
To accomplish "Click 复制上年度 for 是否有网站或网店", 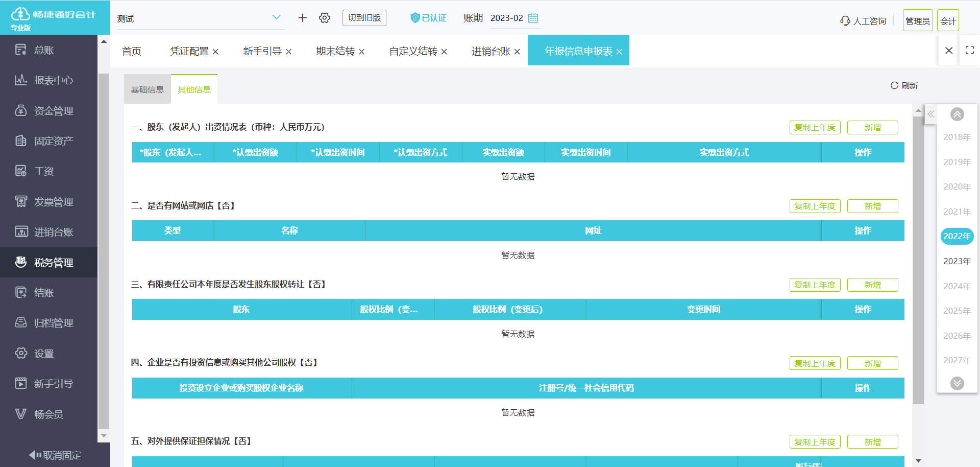I will (x=815, y=206).
